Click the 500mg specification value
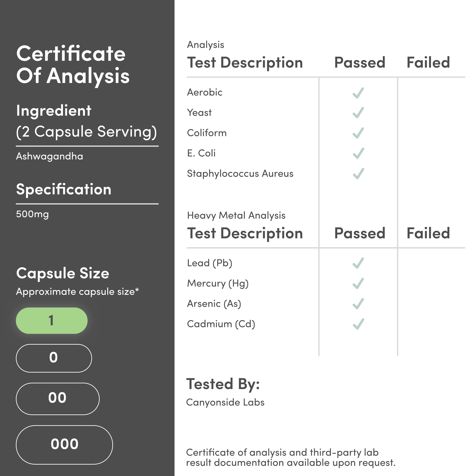 (32, 214)
